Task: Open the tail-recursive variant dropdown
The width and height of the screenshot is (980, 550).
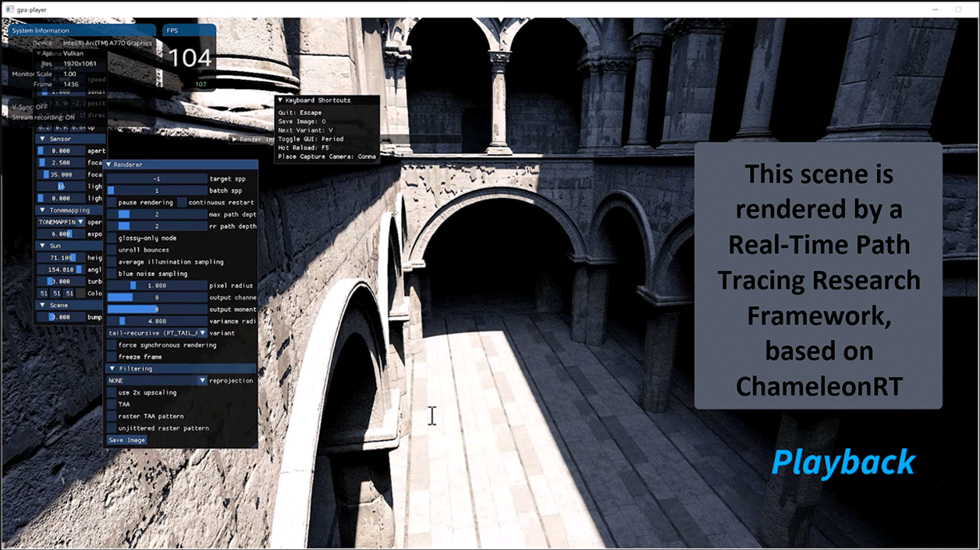Action: click(x=156, y=333)
